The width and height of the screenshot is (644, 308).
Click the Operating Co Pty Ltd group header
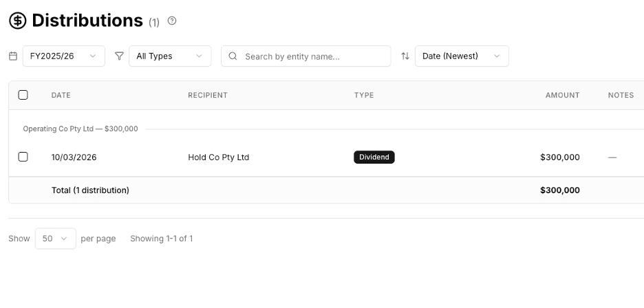pos(80,129)
